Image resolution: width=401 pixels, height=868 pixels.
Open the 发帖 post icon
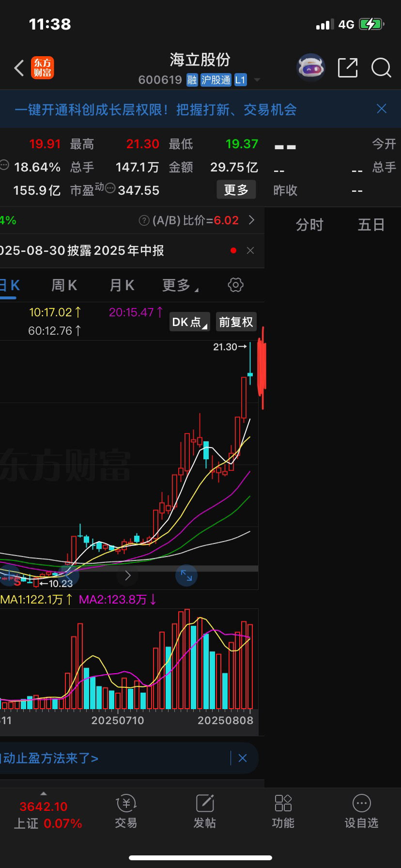coord(205,812)
